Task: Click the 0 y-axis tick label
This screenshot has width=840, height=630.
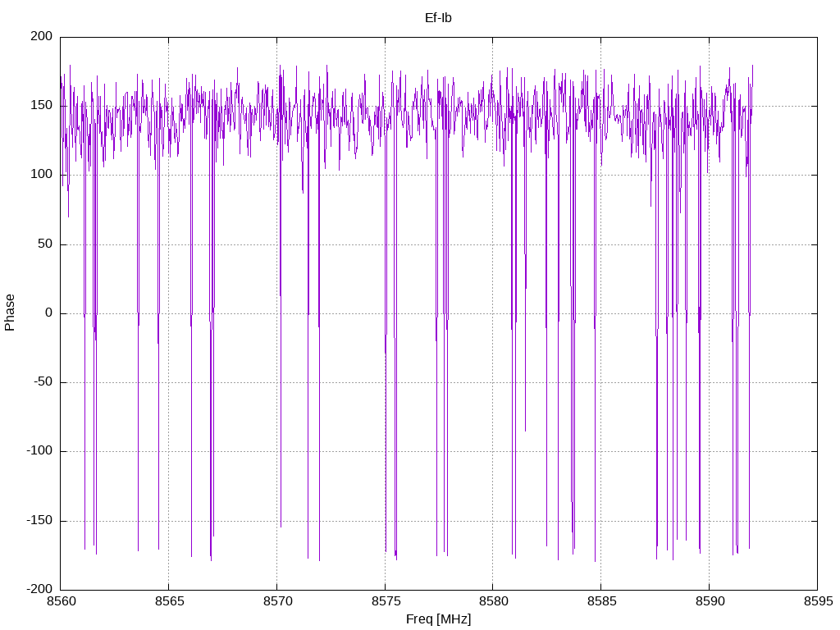Action: click(x=49, y=313)
